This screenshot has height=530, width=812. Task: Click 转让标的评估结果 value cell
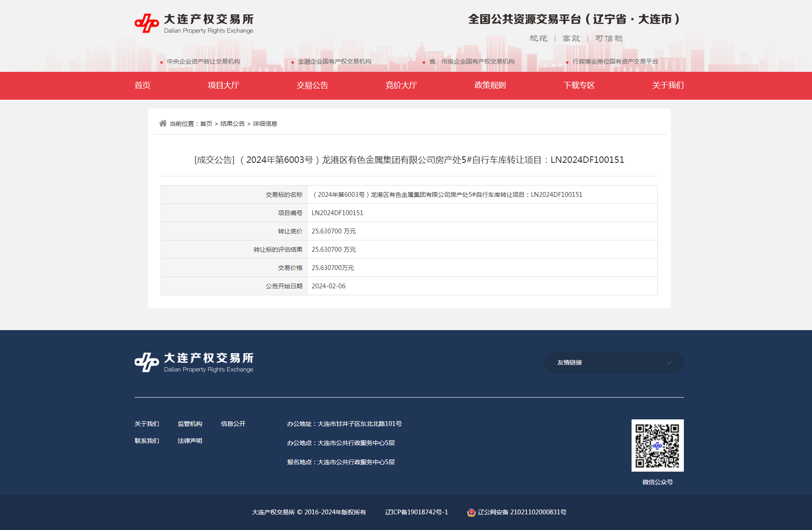(x=482, y=250)
